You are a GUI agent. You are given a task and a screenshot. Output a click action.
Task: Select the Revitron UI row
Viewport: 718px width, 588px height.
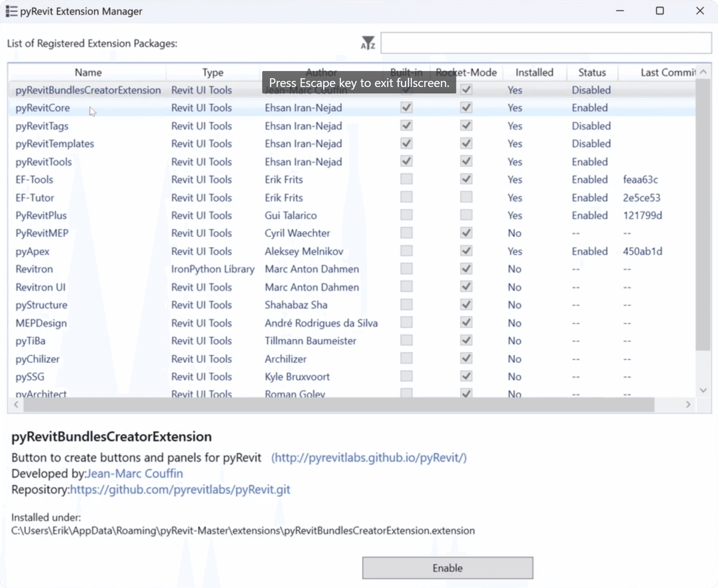tap(352, 287)
